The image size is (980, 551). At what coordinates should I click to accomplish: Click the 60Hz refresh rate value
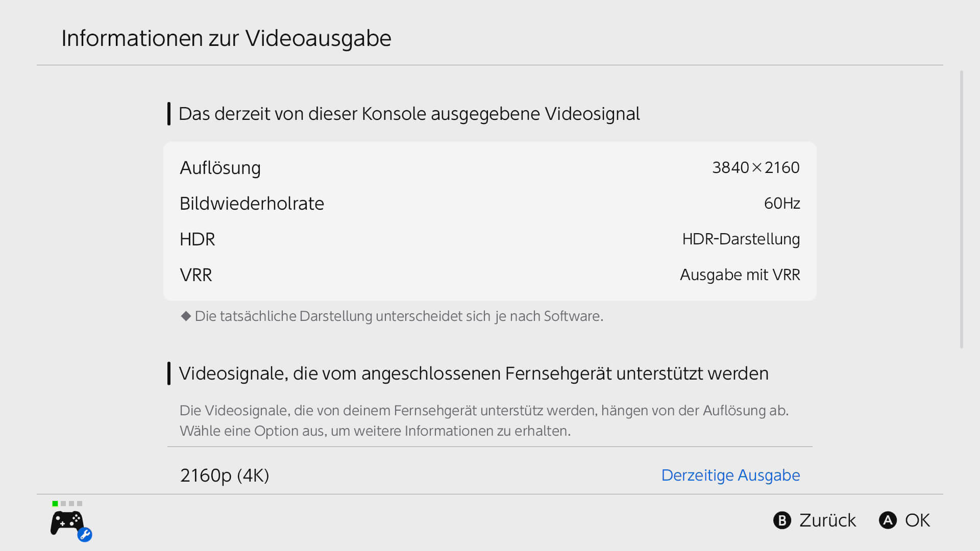click(782, 203)
